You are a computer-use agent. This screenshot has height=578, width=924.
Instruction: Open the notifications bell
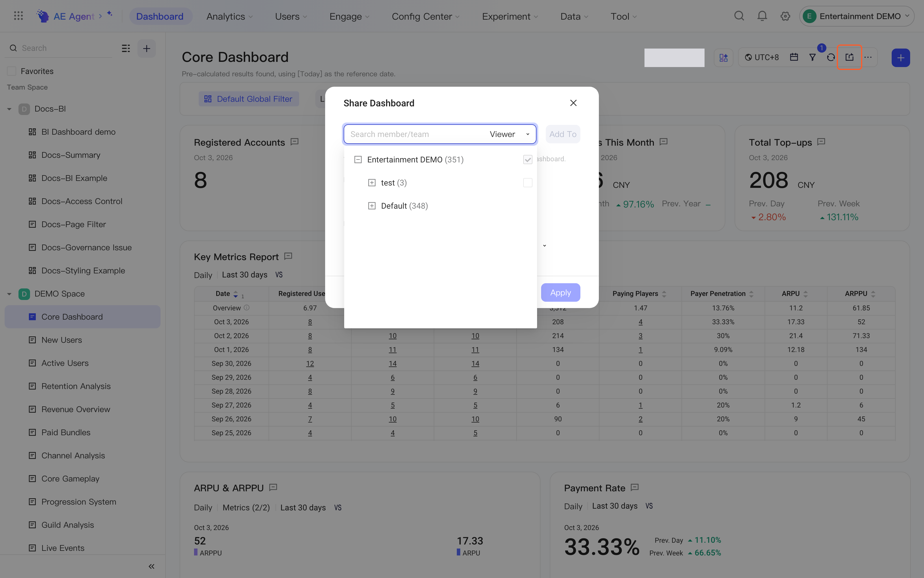(762, 16)
